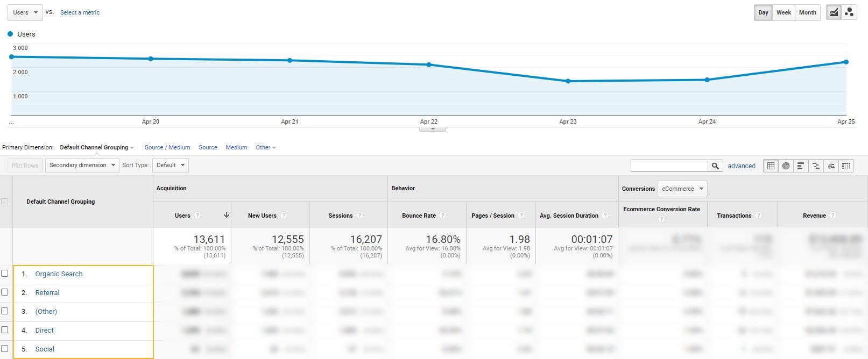Open the Users metric dropdown above chart
Screen dimensions: 868x359
(x=26, y=12)
